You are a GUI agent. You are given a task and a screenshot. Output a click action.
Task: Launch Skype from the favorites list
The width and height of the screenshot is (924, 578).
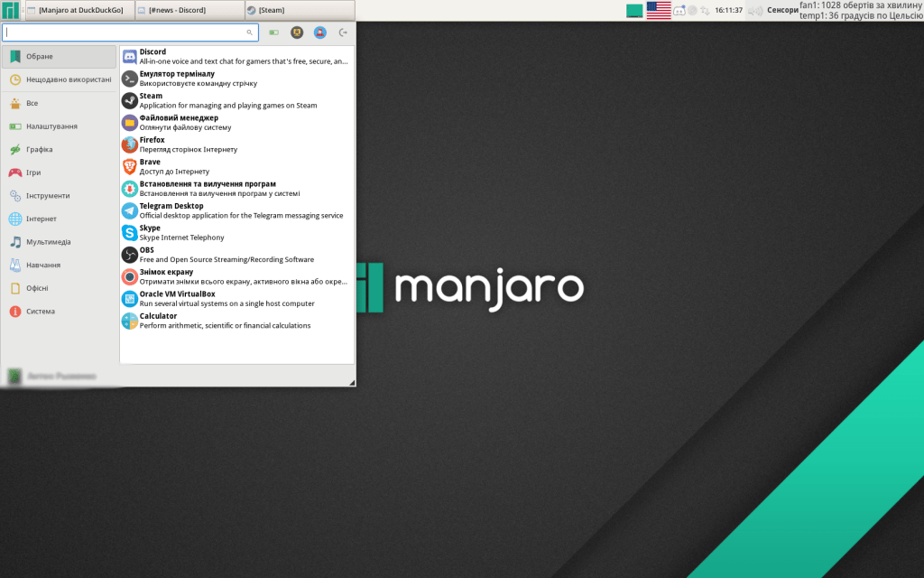pyautogui.click(x=236, y=232)
